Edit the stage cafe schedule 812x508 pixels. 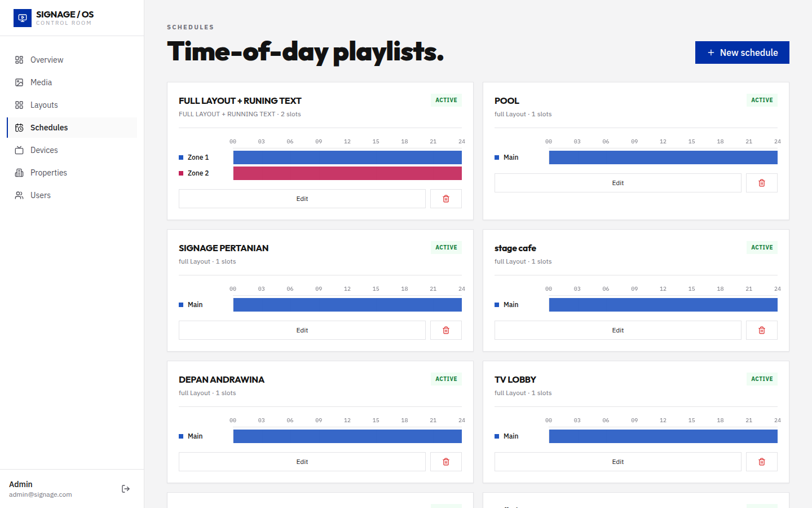(x=618, y=330)
